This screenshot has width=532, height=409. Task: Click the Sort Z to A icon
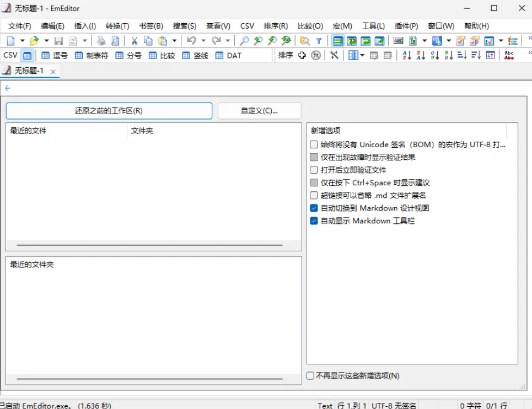[421, 55]
